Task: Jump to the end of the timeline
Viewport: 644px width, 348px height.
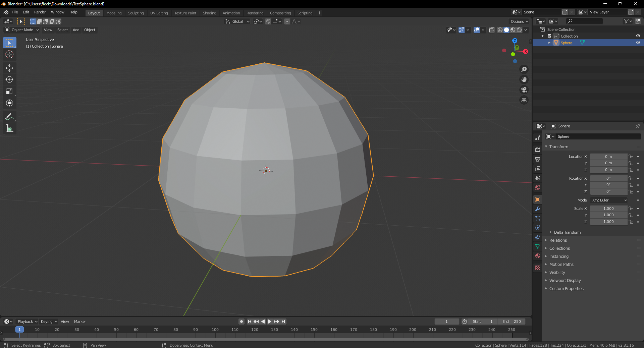Action: point(283,322)
